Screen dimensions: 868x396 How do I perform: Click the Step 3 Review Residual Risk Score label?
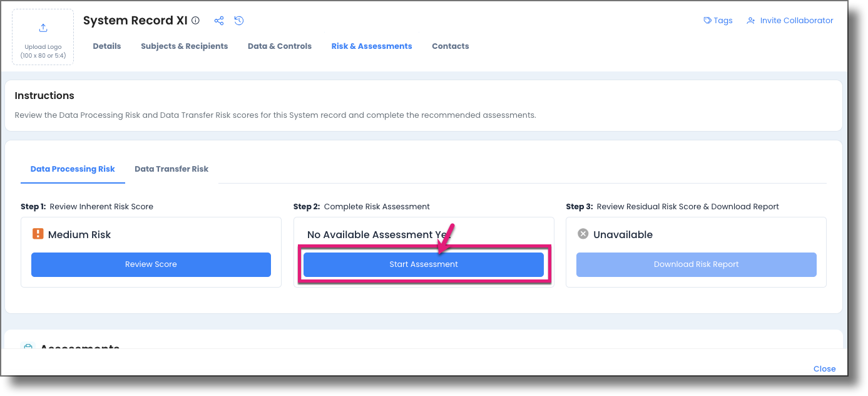(673, 206)
